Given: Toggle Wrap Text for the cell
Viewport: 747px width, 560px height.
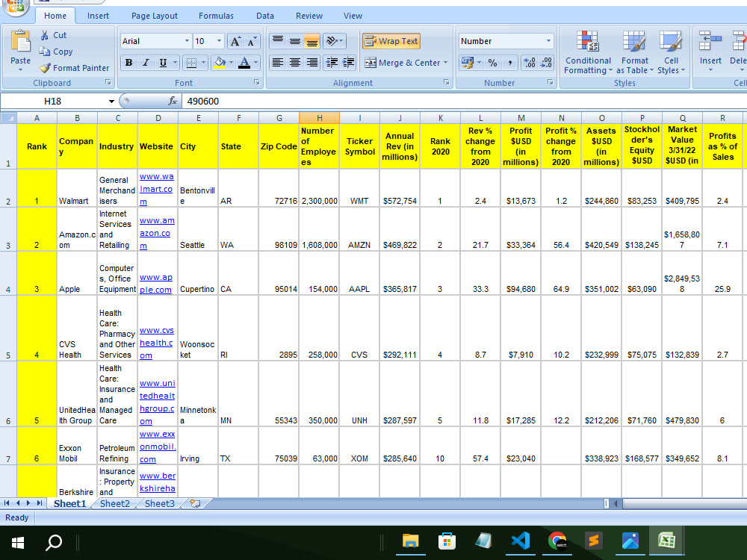Looking at the screenshot, I should click(391, 41).
